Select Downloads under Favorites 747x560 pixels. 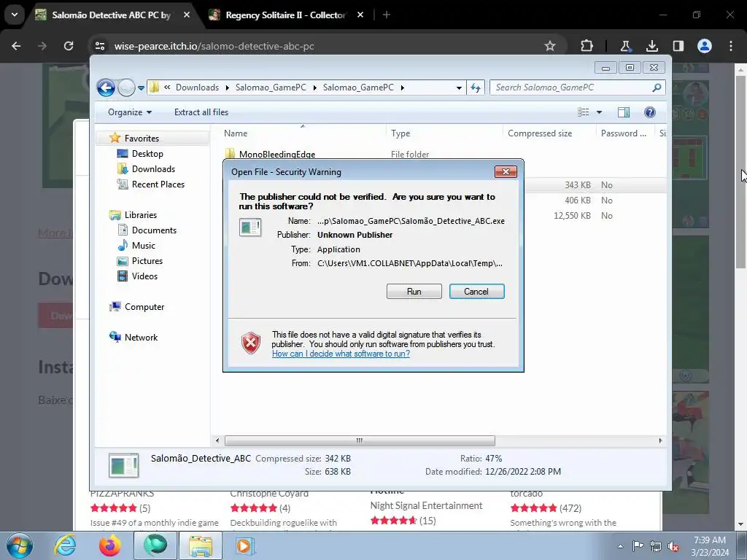click(153, 169)
